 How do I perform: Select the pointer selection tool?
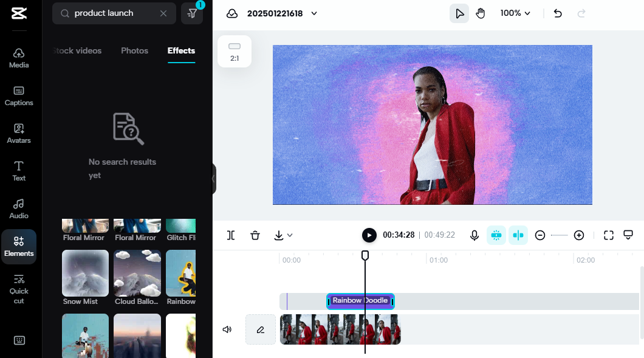click(x=459, y=13)
